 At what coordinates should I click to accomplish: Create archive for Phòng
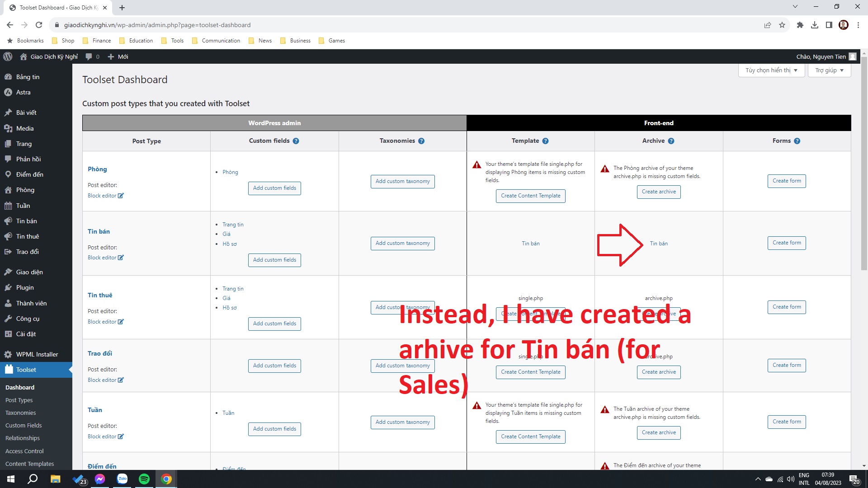(x=659, y=192)
